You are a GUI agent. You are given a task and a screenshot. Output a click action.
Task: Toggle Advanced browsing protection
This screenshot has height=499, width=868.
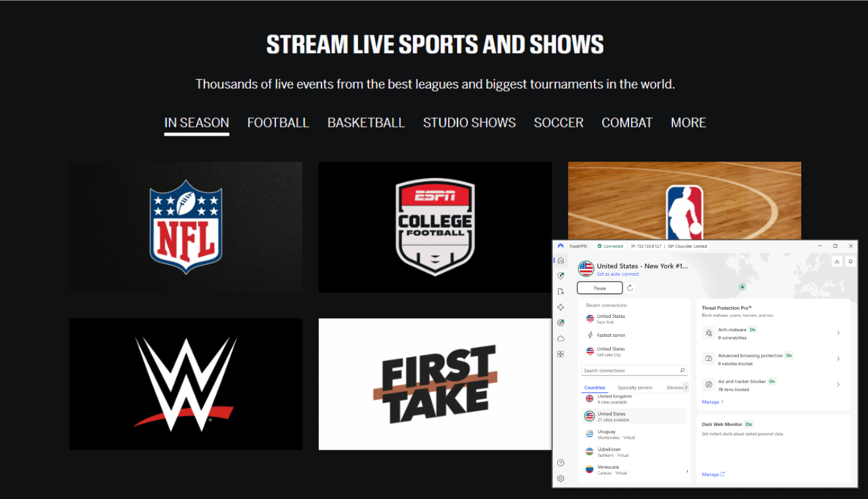789,355
